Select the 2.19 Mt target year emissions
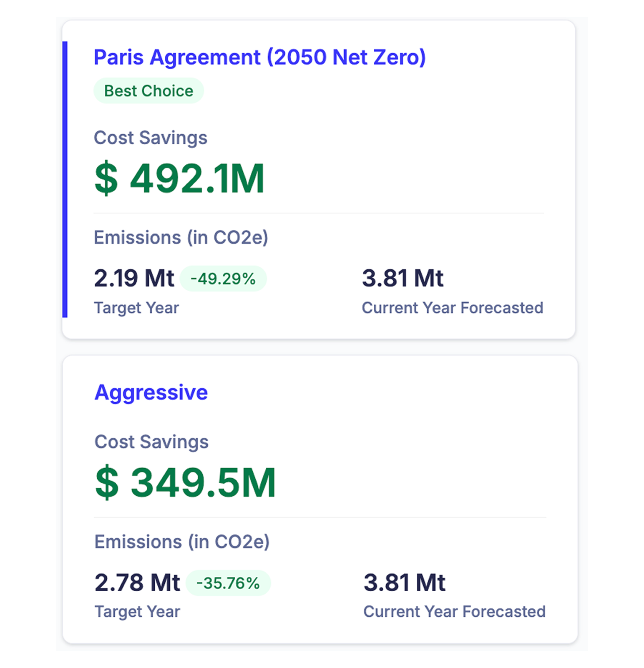This screenshot has height=668, width=644. 134,278
